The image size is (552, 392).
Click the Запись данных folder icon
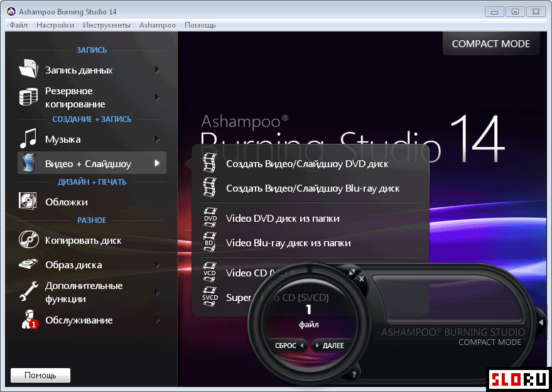(x=28, y=68)
